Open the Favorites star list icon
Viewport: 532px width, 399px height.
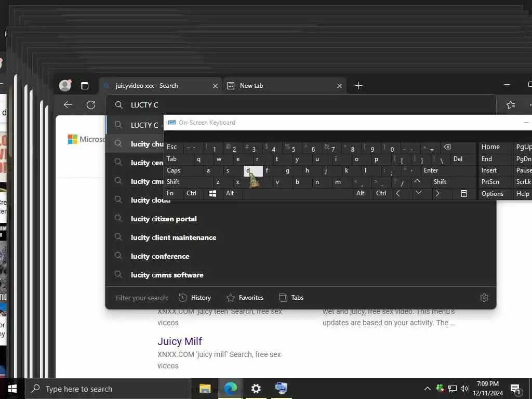tap(510, 105)
